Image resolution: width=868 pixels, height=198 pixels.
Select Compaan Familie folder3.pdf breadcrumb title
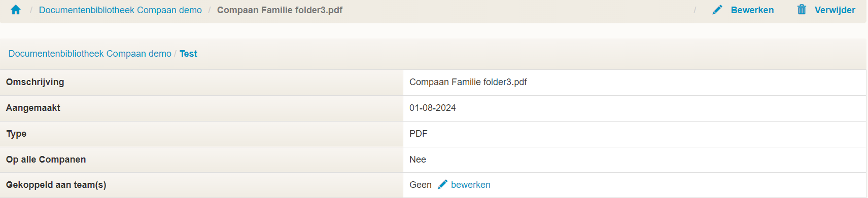(280, 10)
